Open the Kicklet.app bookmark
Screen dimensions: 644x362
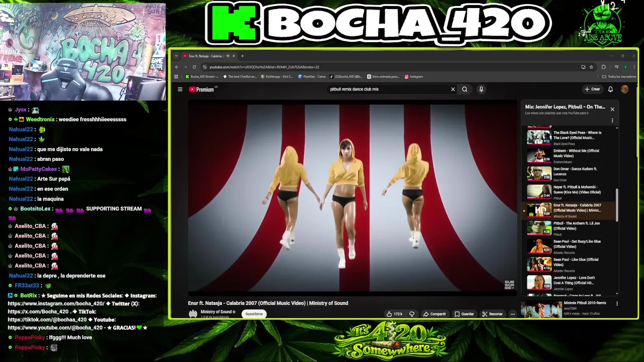coord(277,77)
